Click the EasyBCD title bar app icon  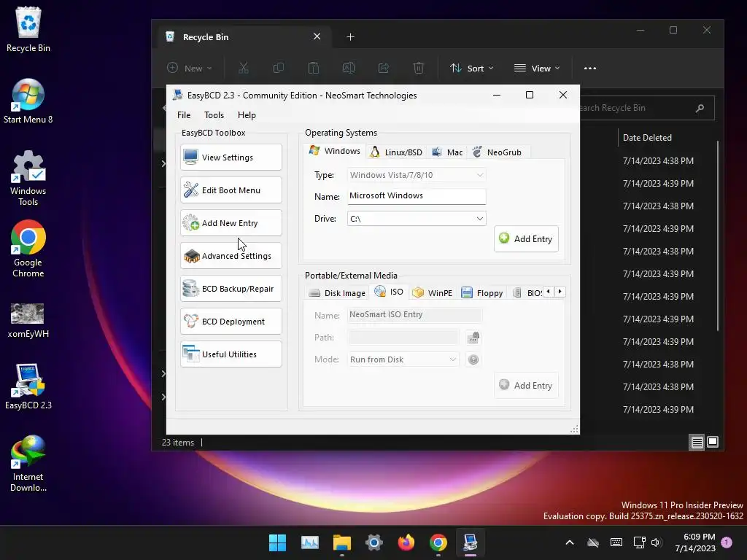click(x=178, y=95)
